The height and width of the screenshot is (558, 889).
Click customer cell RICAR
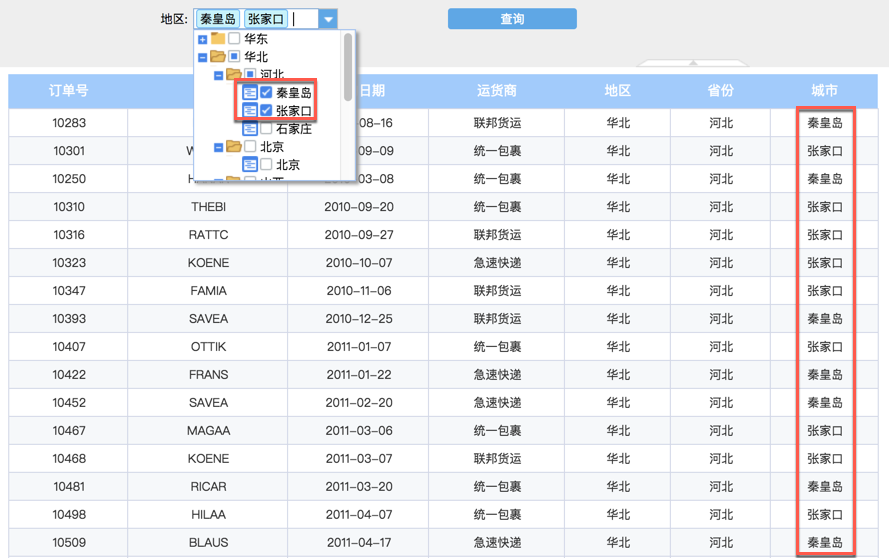click(208, 487)
